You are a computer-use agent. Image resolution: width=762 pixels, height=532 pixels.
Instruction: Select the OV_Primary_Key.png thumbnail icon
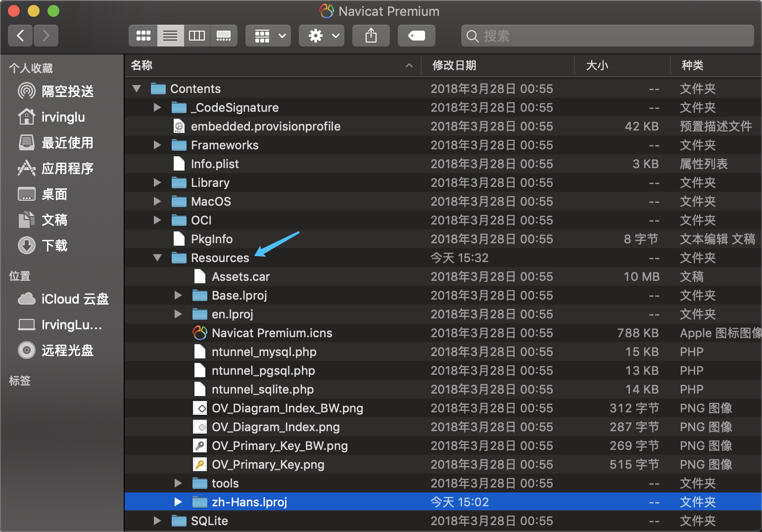click(200, 465)
